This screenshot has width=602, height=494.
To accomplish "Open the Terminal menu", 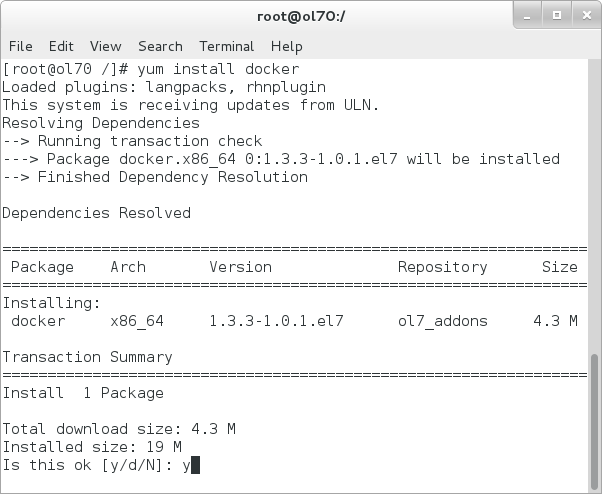I will click(226, 46).
